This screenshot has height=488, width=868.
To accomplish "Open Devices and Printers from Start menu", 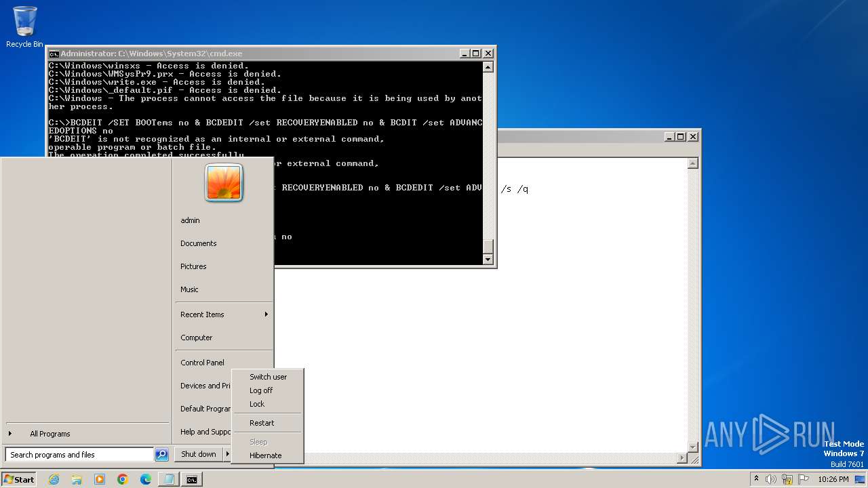I will coord(205,386).
